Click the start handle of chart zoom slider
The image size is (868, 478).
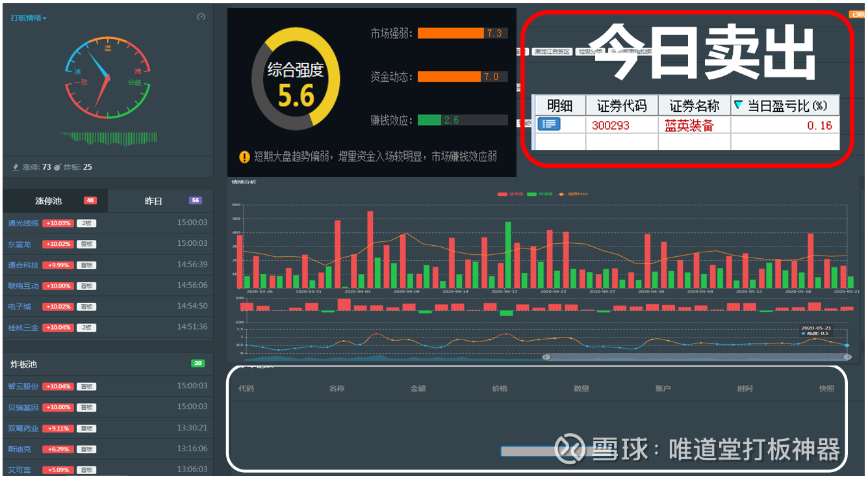click(x=546, y=356)
